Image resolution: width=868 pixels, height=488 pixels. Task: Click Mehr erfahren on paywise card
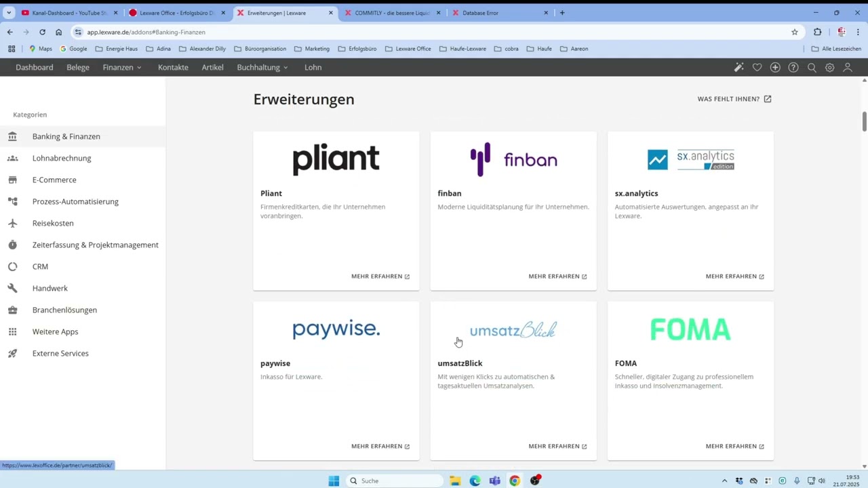point(380,447)
